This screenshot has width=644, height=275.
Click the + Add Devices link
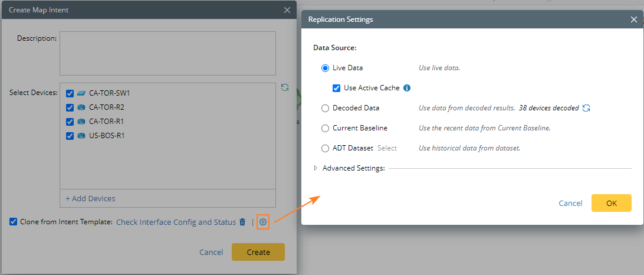[x=90, y=198]
